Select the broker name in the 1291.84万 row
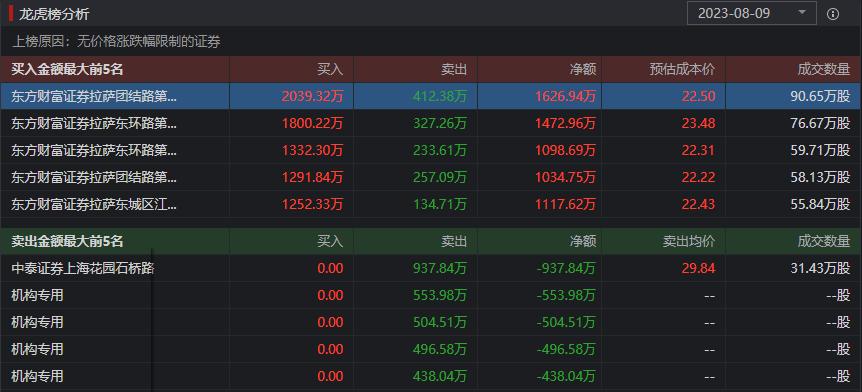 tap(94, 177)
